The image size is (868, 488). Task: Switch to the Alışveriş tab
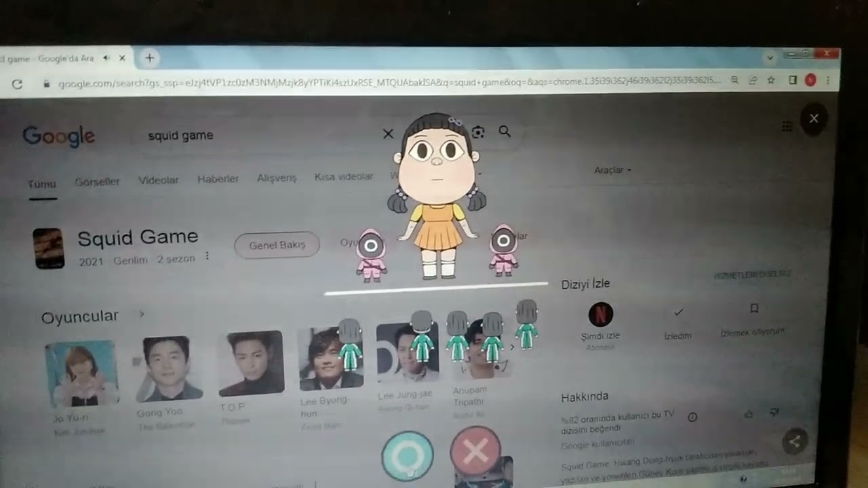pos(277,178)
